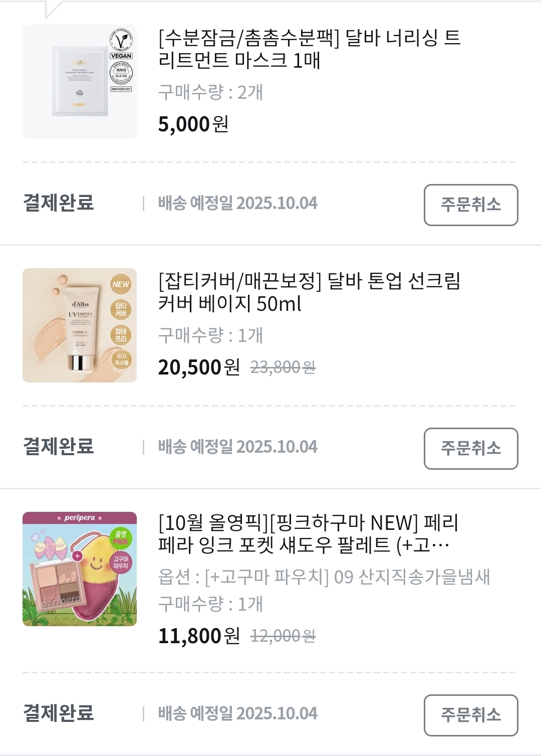
Task: Tap the 파데프리 badge on the sunscreen image
Action: tap(121, 334)
